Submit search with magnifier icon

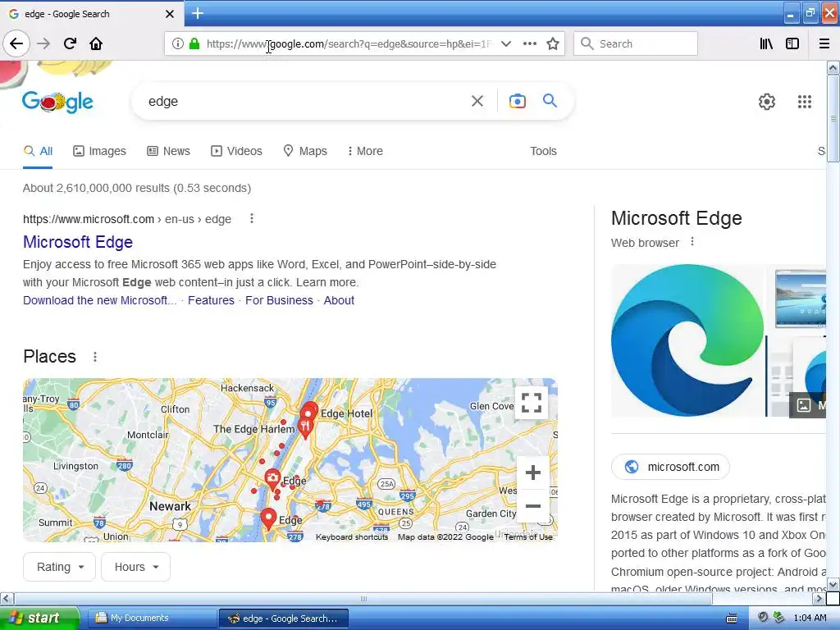pyautogui.click(x=550, y=100)
